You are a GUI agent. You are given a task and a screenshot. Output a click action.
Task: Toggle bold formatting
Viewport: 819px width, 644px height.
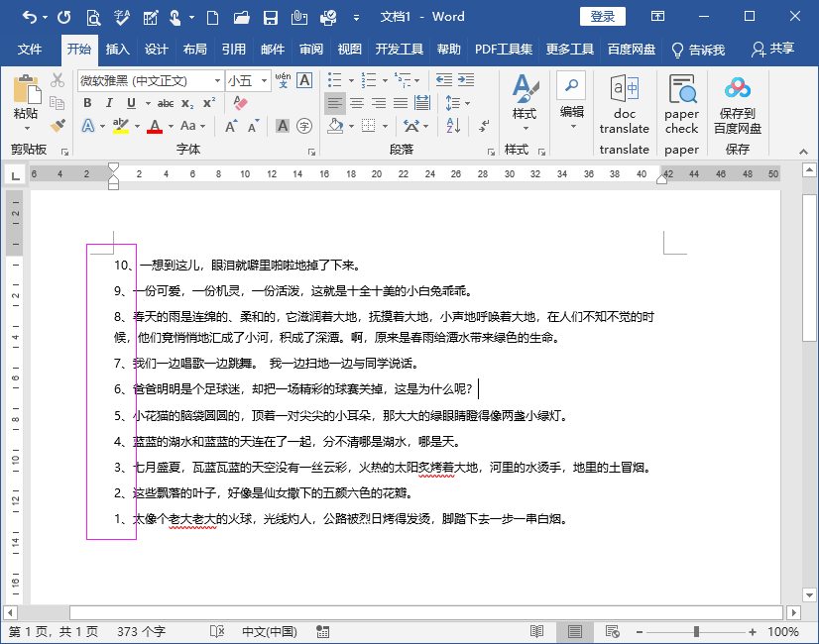pyautogui.click(x=88, y=103)
